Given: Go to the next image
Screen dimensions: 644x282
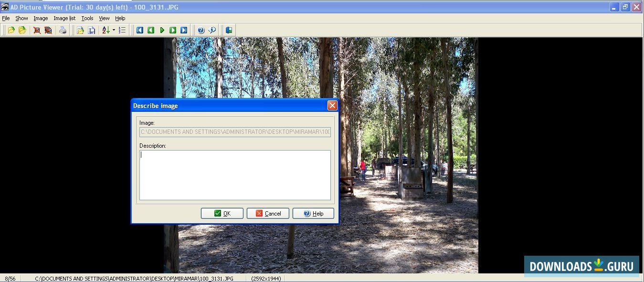Looking at the screenshot, I should point(173,30).
